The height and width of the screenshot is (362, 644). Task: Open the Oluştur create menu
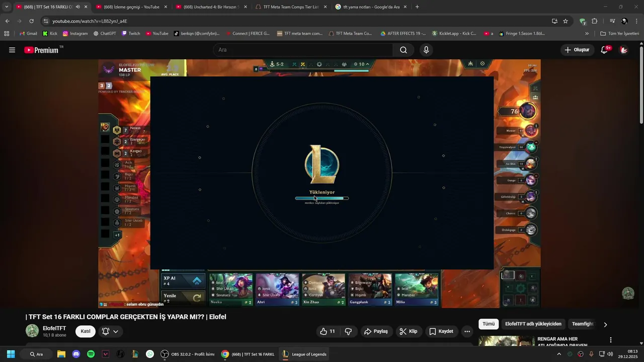(x=577, y=50)
